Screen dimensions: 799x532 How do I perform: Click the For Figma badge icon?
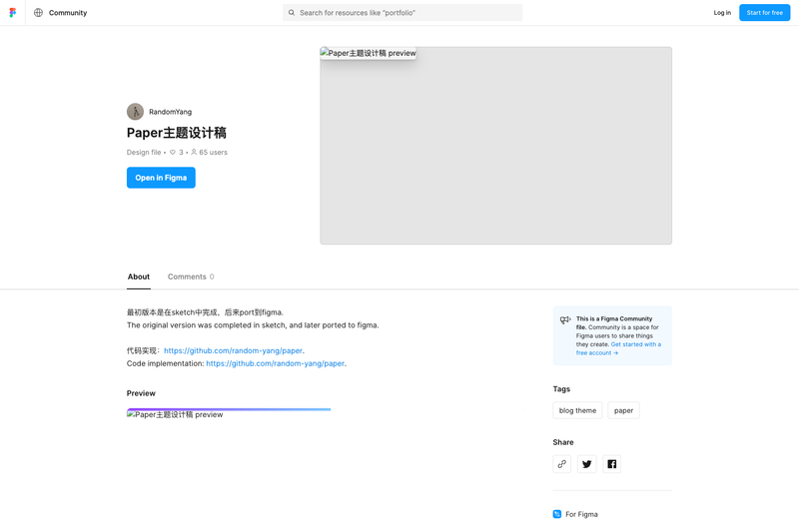(557, 514)
